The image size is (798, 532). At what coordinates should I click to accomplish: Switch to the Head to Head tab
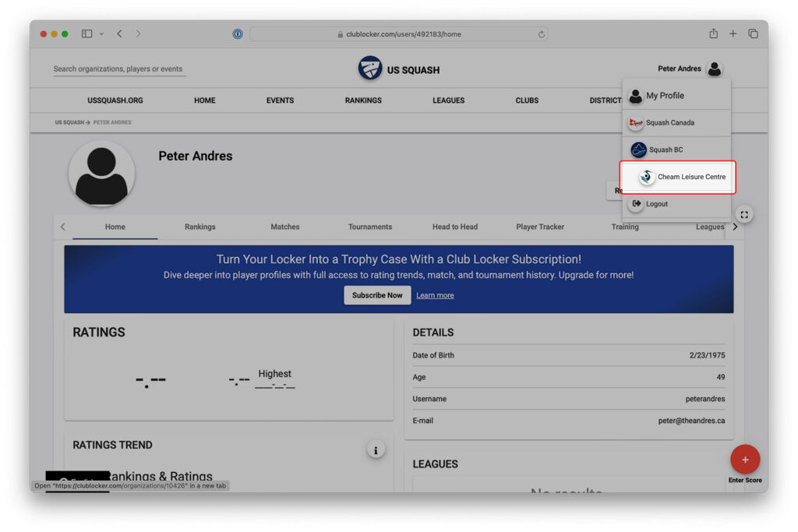[x=455, y=227]
